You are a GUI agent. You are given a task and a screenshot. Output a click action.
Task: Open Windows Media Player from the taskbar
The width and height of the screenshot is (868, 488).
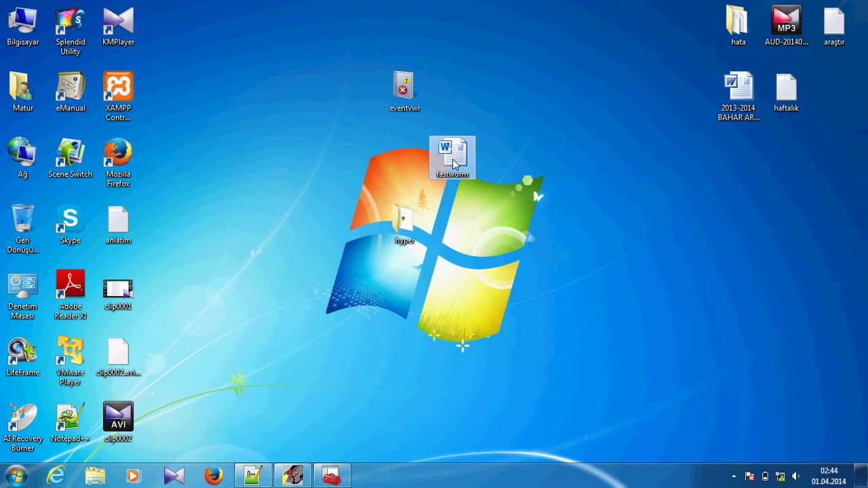[x=134, y=476]
